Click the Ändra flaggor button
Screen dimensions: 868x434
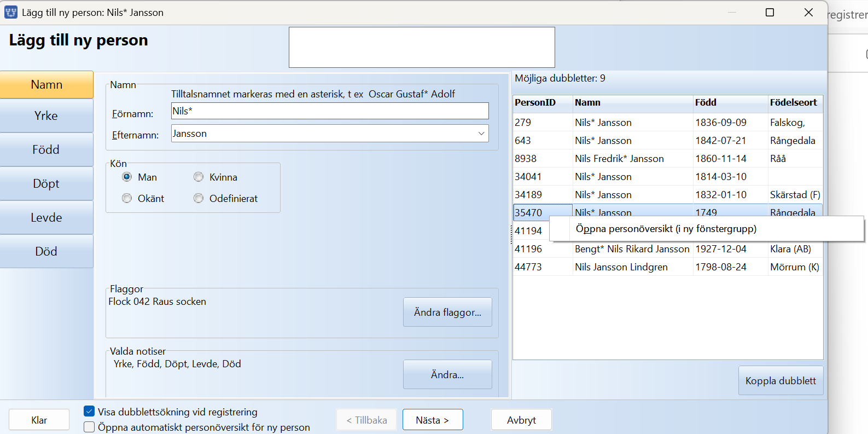click(447, 313)
